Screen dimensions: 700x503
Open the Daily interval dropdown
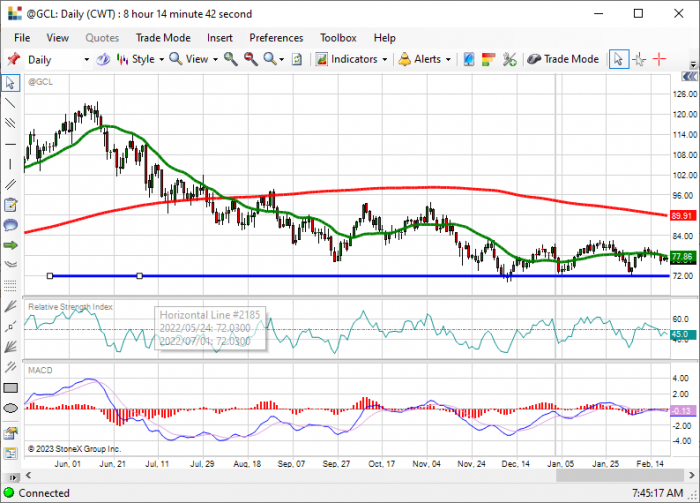[x=58, y=60]
